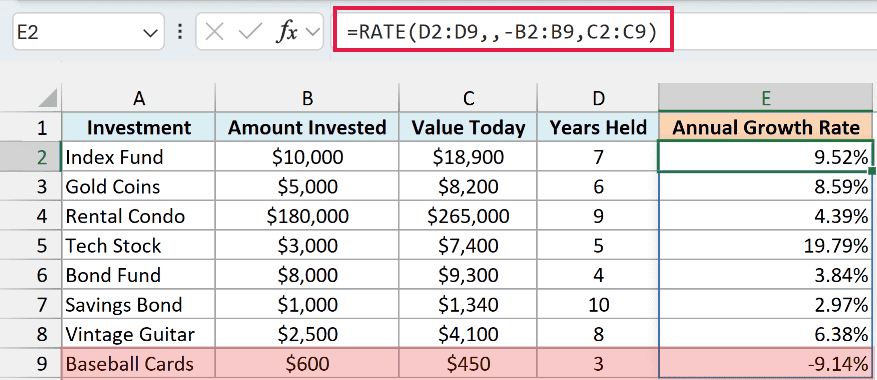This screenshot has width=877, height=380.
Task: Click the Cancel (X) formula icon
Action: (x=214, y=32)
